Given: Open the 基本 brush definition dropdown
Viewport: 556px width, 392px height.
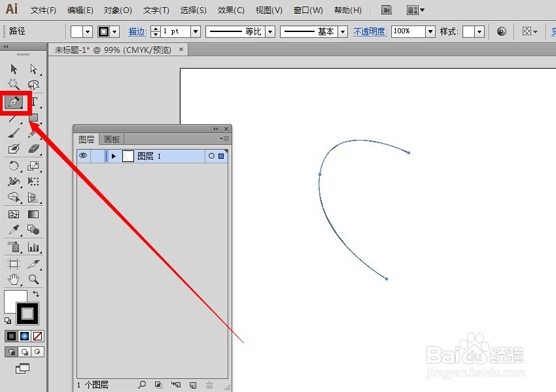Looking at the screenshot, I should (x=343, y=32).
